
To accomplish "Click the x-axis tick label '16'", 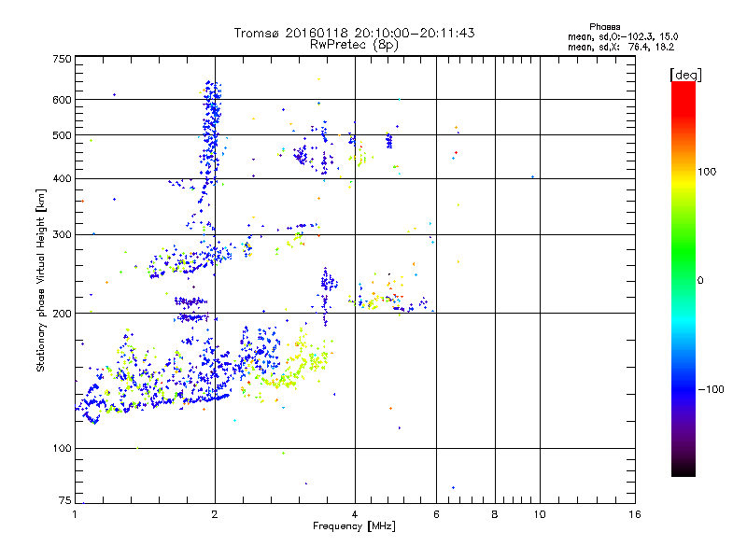I will (635, 514).
